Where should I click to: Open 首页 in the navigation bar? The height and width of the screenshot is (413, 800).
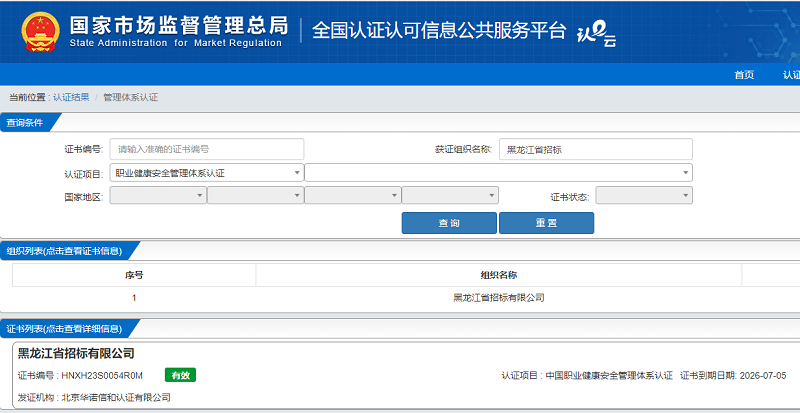[x=743, y=75]
